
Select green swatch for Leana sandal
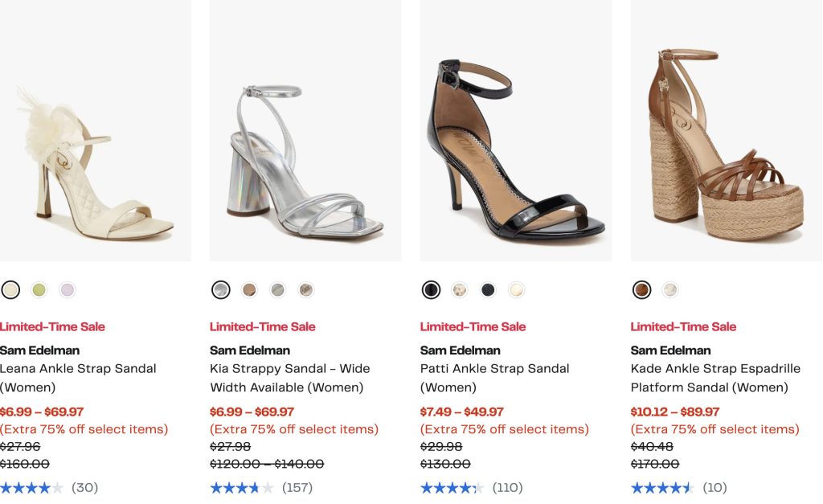(39, 289)
